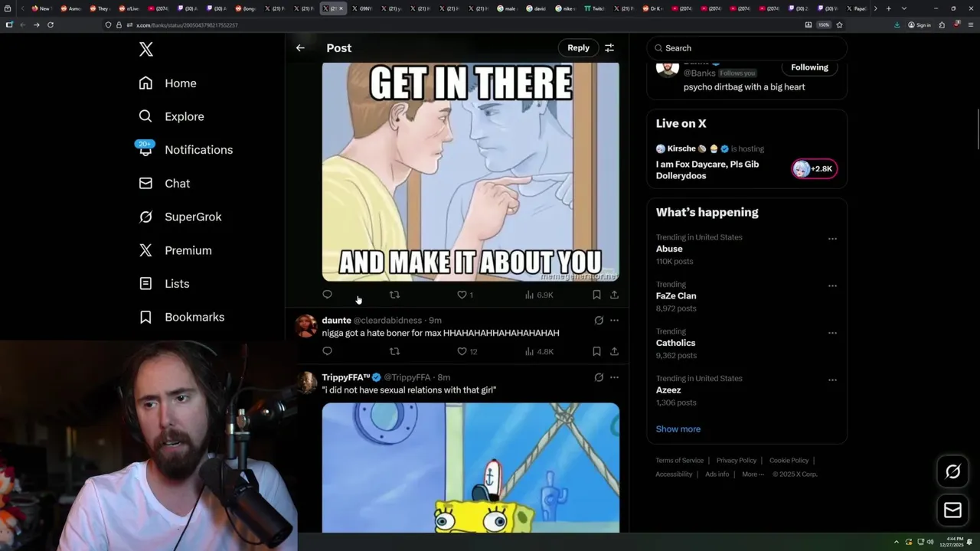Viewport: 980px width, 551px height.
Task: Click Sign in on browser toolbar
Action: pos(920,24)
